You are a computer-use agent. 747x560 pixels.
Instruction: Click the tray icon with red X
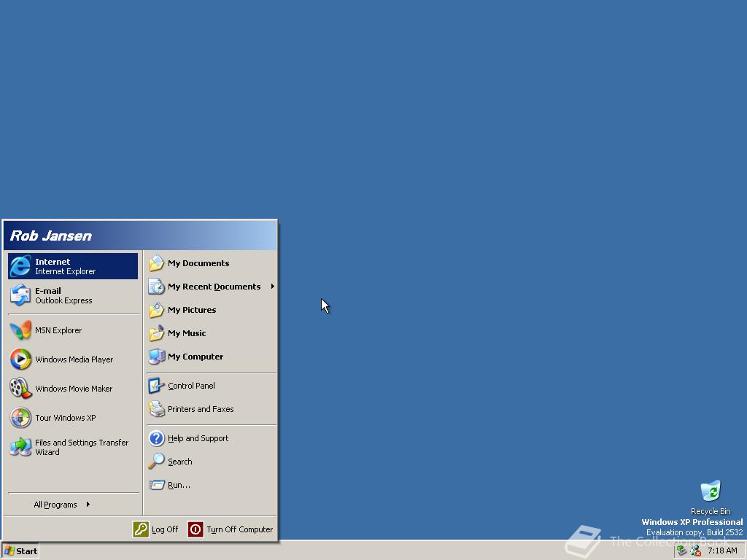point(695,551)
